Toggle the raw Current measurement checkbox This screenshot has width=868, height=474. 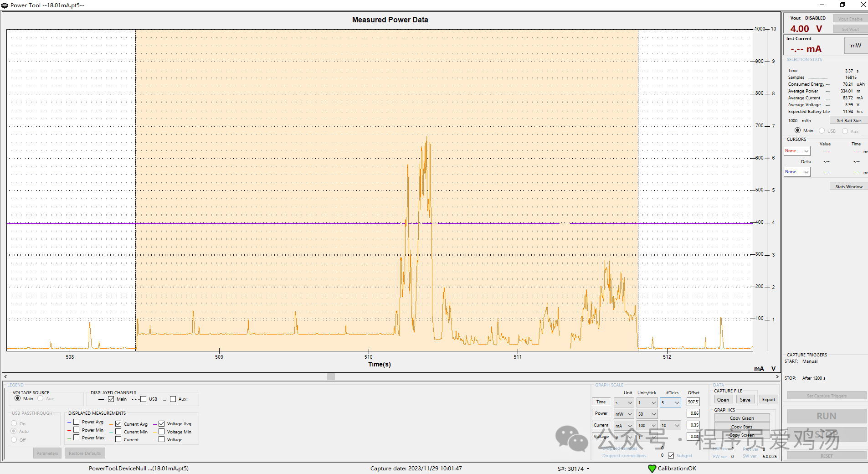tap(118, 439)
